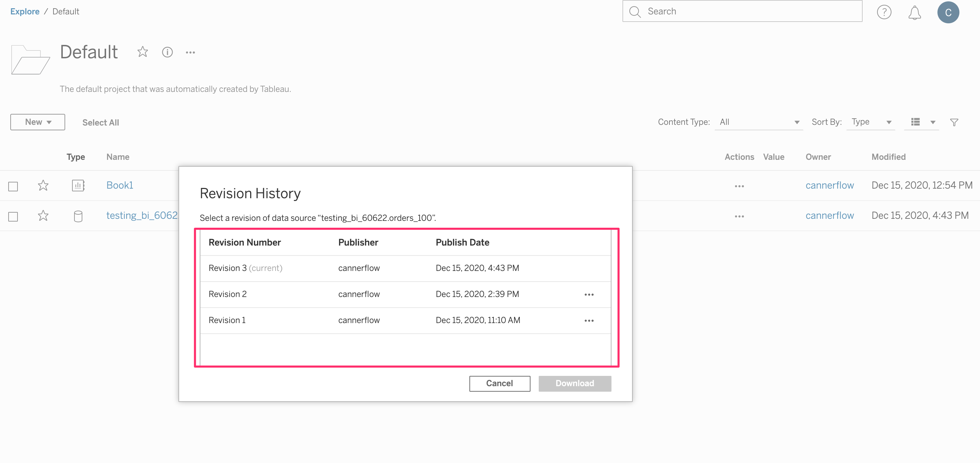Image resolution: width=980 pixels, height=463 pixels.
Task: Click the data source icon next to testing_bi_6062
Action: 77,216
